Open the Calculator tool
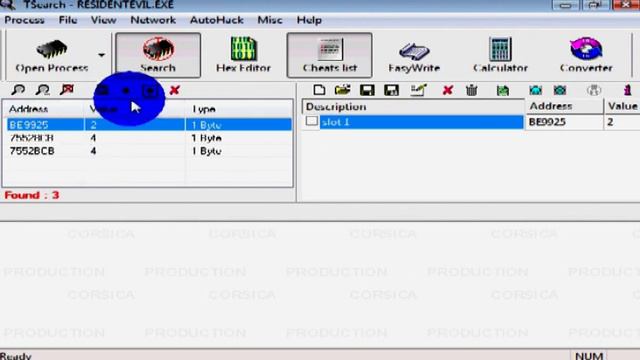The image size is (640, 360). coord(500,55)
